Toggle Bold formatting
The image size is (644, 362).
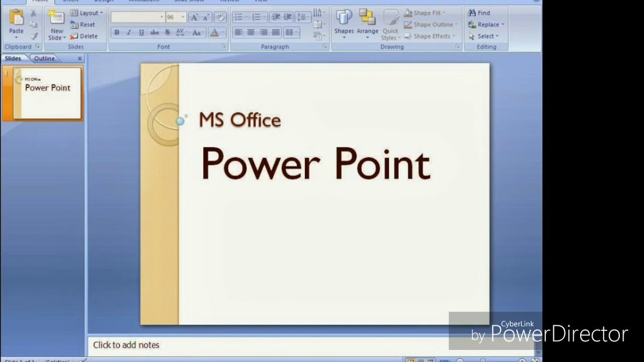[x=116, y=33]
